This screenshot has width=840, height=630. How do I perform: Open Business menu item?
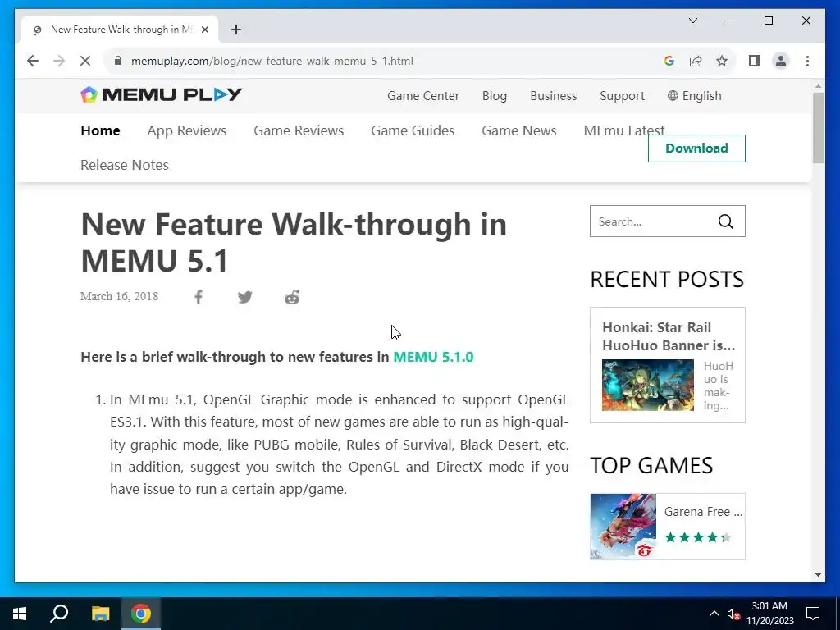pos(554,96)
